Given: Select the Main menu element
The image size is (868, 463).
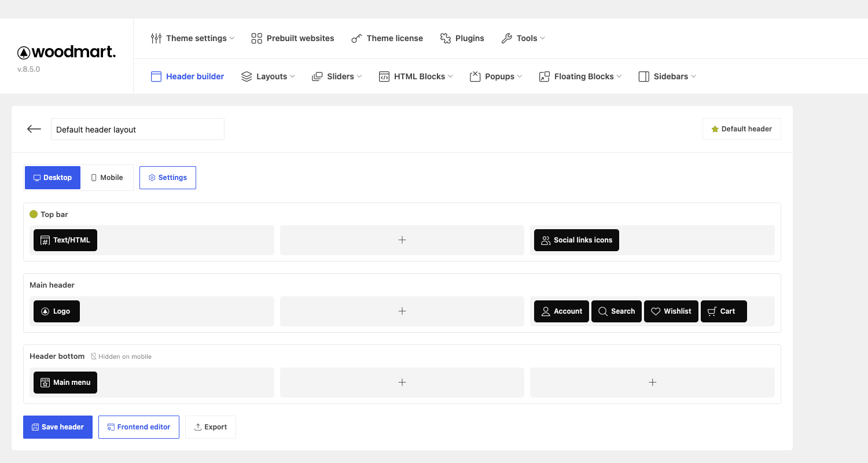Looking at the screenshot, I should tap(65, 383).
